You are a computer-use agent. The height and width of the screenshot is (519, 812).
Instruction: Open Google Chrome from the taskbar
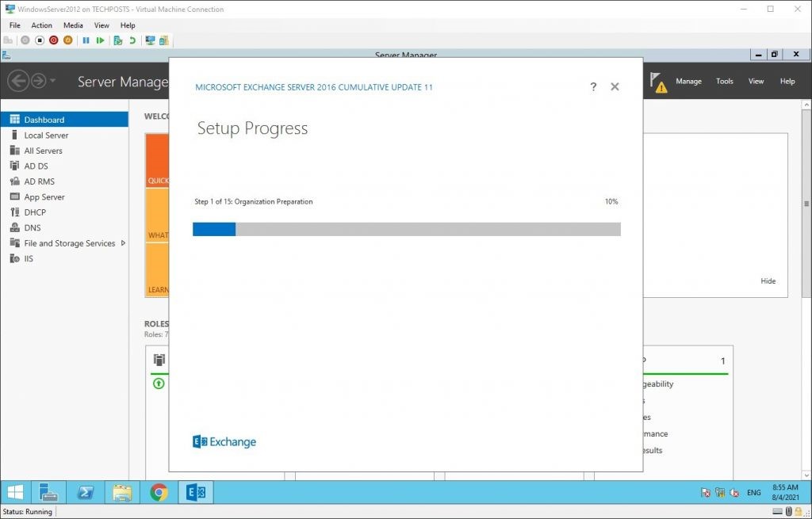159,493
